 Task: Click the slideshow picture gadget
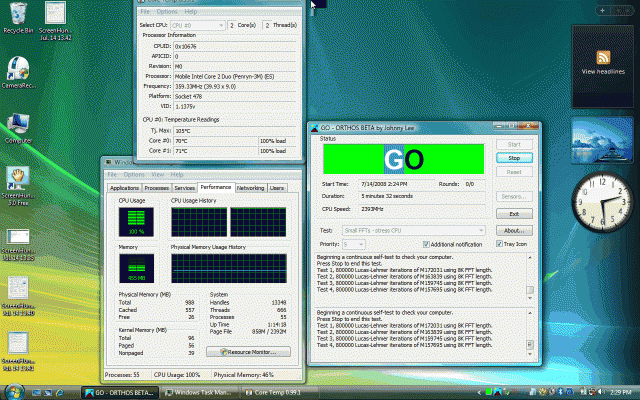coord(602,140)
